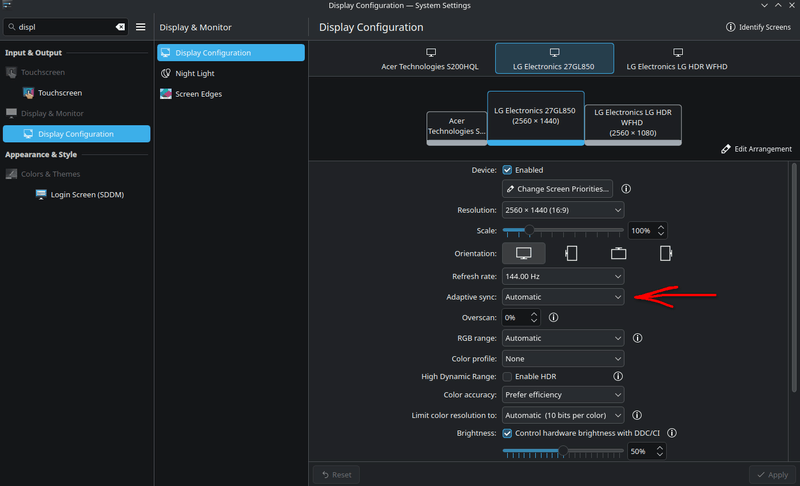Click Change Screen Priorities button
The width and height of the screenshot is (800, 486).
558,189
